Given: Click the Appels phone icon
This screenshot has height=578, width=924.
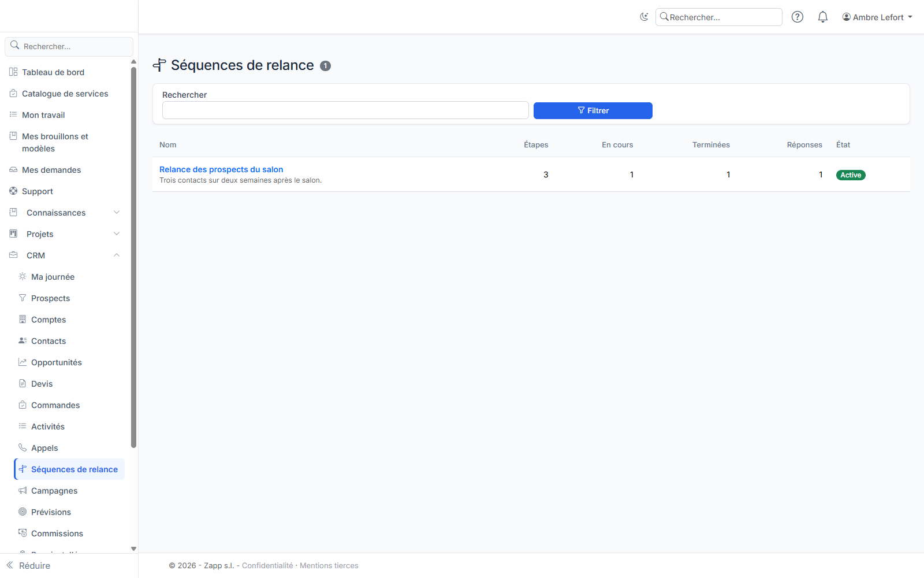Looking at the screenshot, I should point(23,447).
